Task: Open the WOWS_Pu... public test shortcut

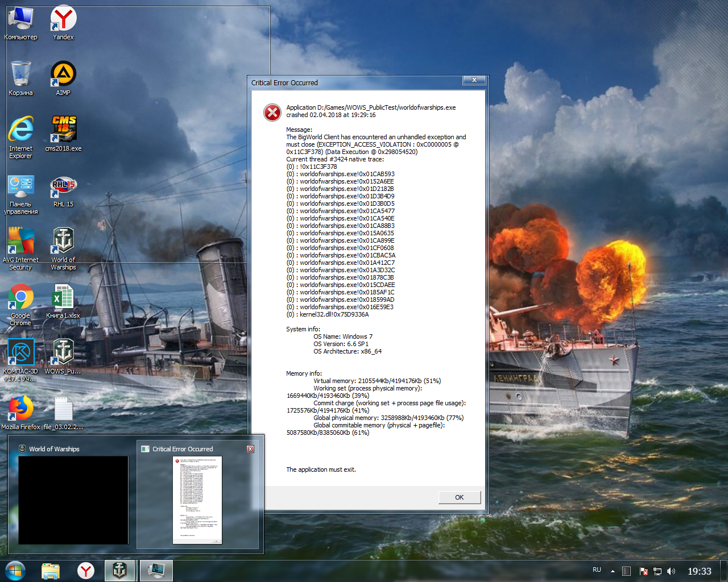Action: point(63,353)
